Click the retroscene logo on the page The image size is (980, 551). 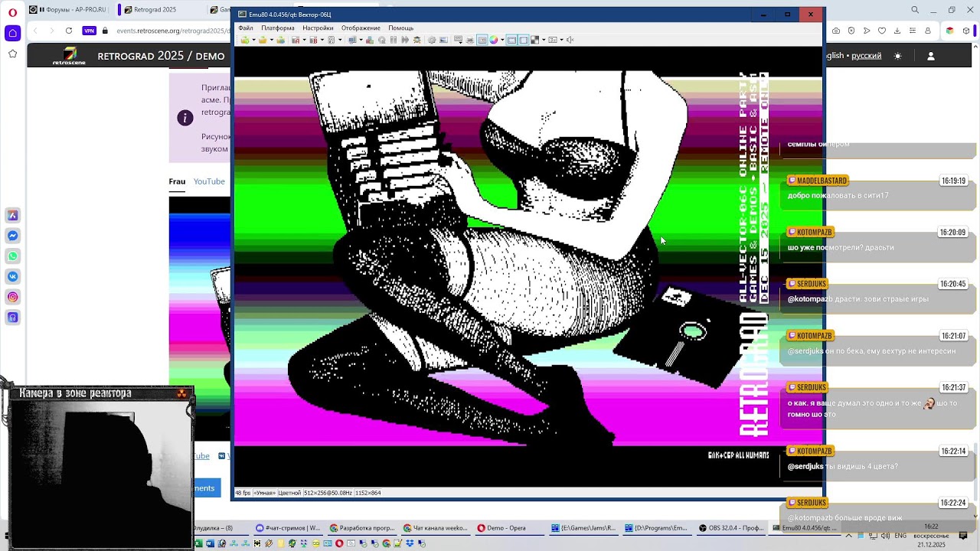[69, 56]
